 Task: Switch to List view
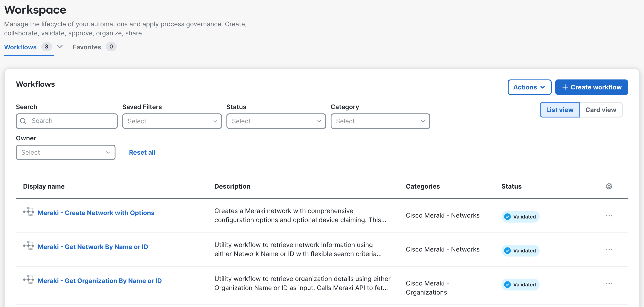pos(559,110)
